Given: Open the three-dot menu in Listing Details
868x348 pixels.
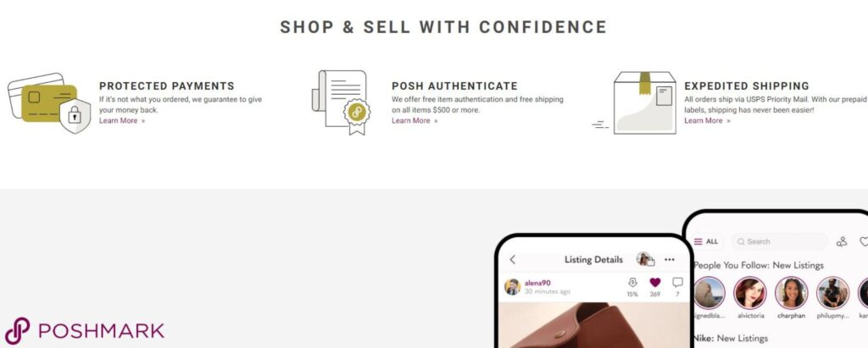Looking at the screenshot, I should [x=670, y=259].
